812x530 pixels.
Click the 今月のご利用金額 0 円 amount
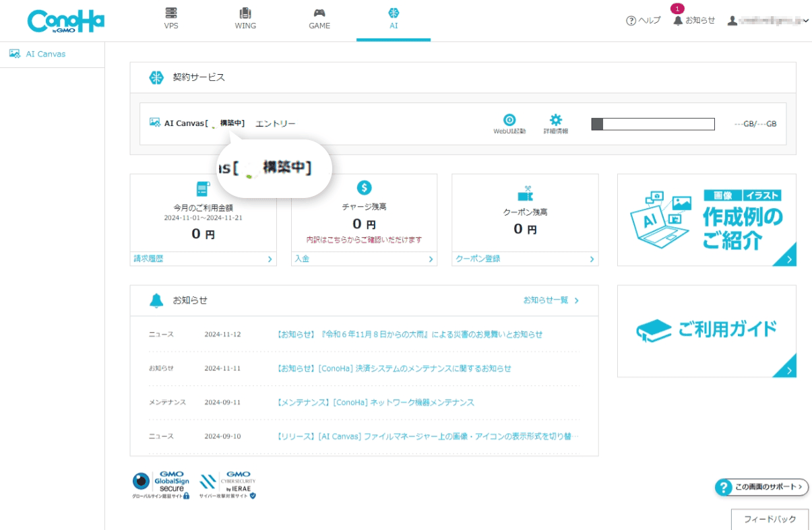tap(203, 234)
